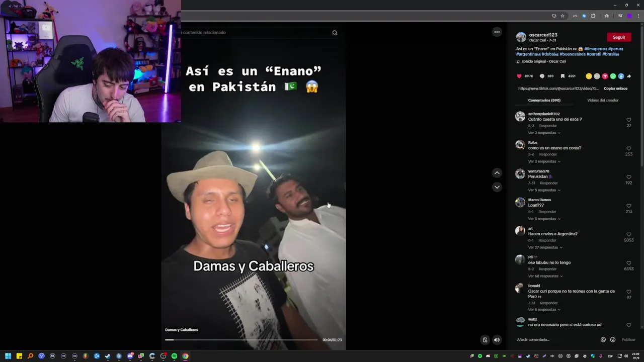Image resolution: width=644 pixels, height=362 pixels.
Task: Expand 'Ver 5 respuestas' under ventura6578
Action: click(544, 190)
